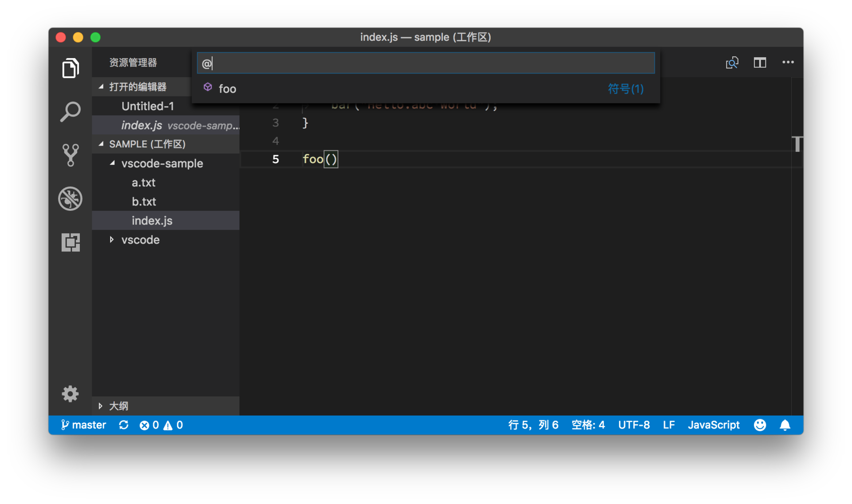The height and width of the screenshot is (504, 852).
Task: Click the Manage gear icon
Action: [x=70, y=394]
